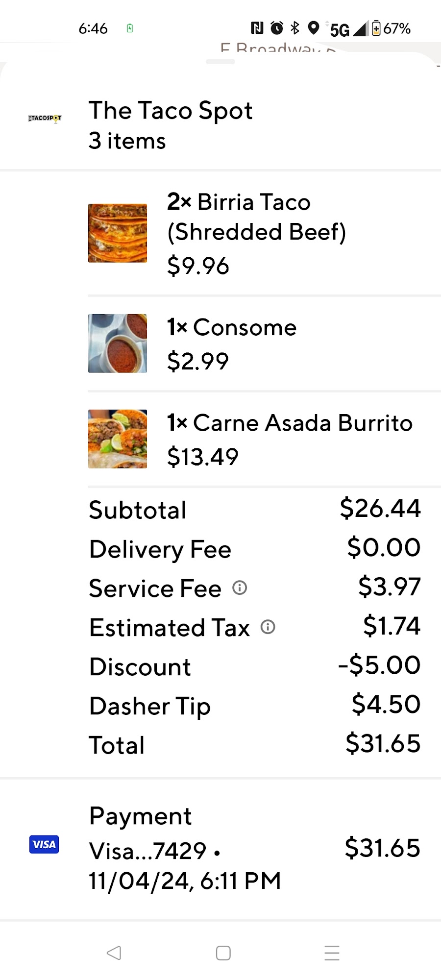The width and height of the screenshot is (441, 980).
Task: Tap the Android home navigation icon
Action: point(223,953)
